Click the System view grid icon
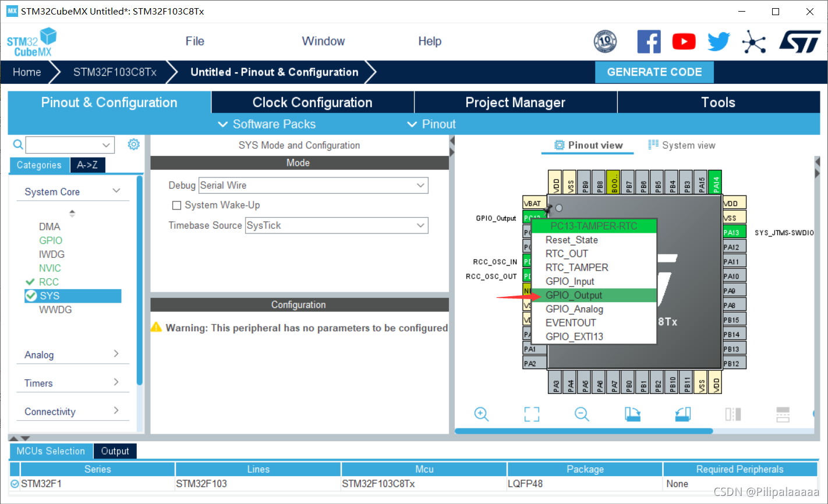The height and width of the screenshot is (504, 828). point(653,144)
